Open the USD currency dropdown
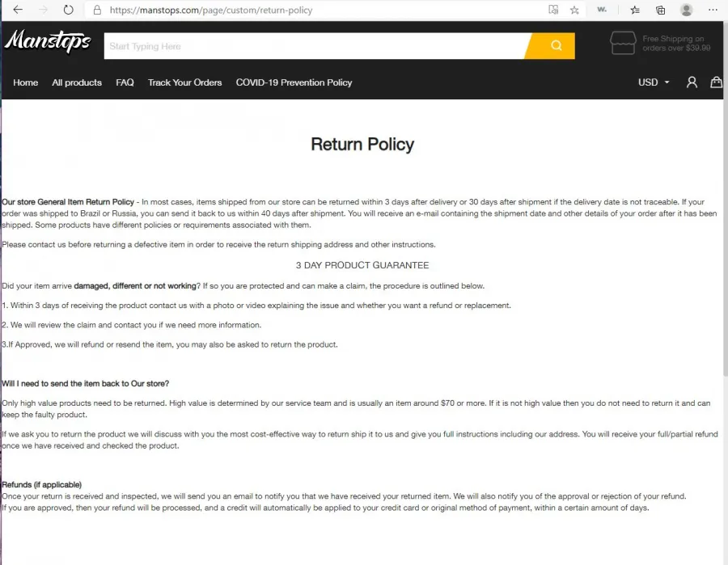The width and height of the screenshot is (728, 565). [x=654, y=82]
